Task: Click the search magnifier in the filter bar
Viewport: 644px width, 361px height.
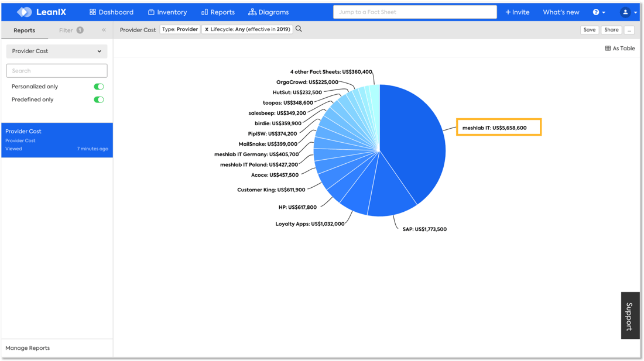Action: tap(299, 29)
